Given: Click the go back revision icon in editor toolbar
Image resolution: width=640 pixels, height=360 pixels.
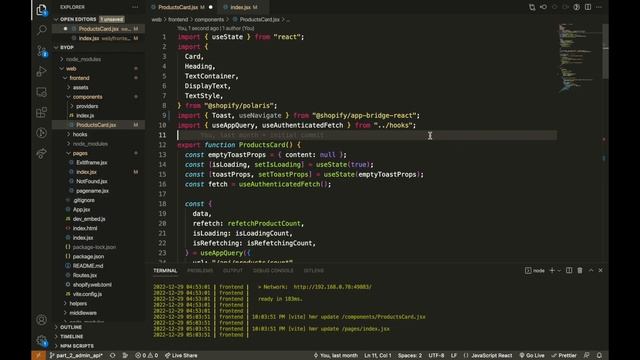Looking at the screenshot, I should pyautogui.click(x=543, y=7).
